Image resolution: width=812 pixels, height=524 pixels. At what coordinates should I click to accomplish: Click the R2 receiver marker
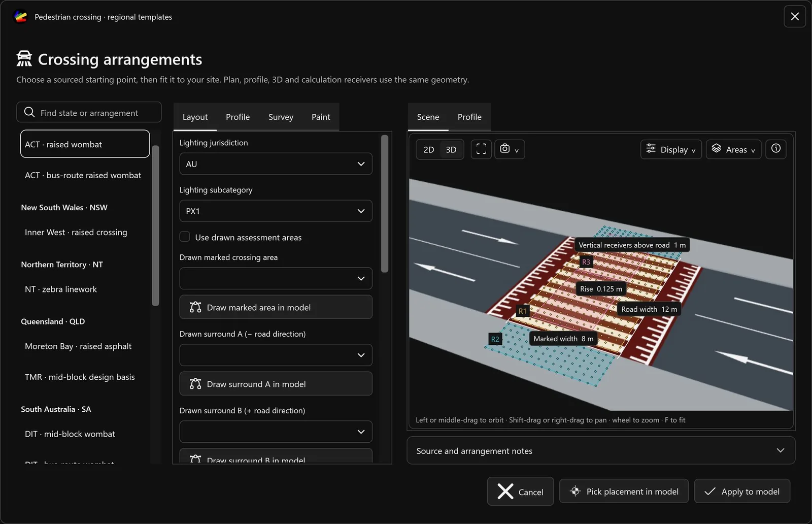[x=495, y=339]
